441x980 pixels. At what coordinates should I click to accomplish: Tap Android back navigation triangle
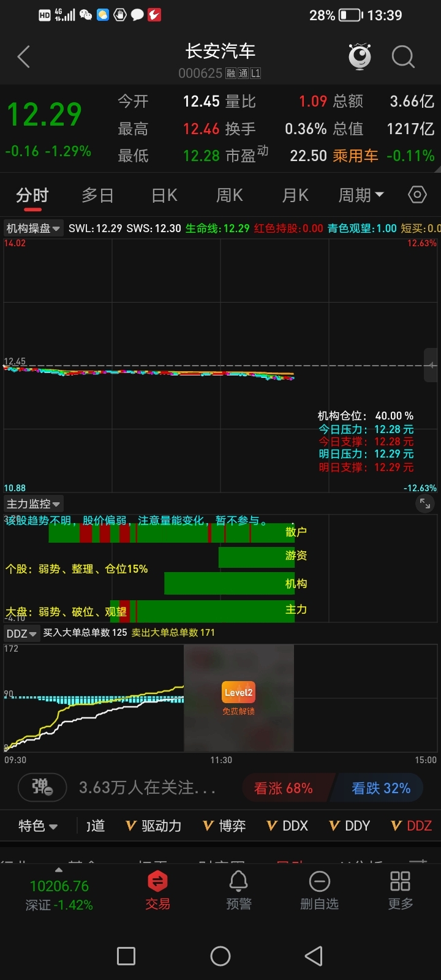314,956
